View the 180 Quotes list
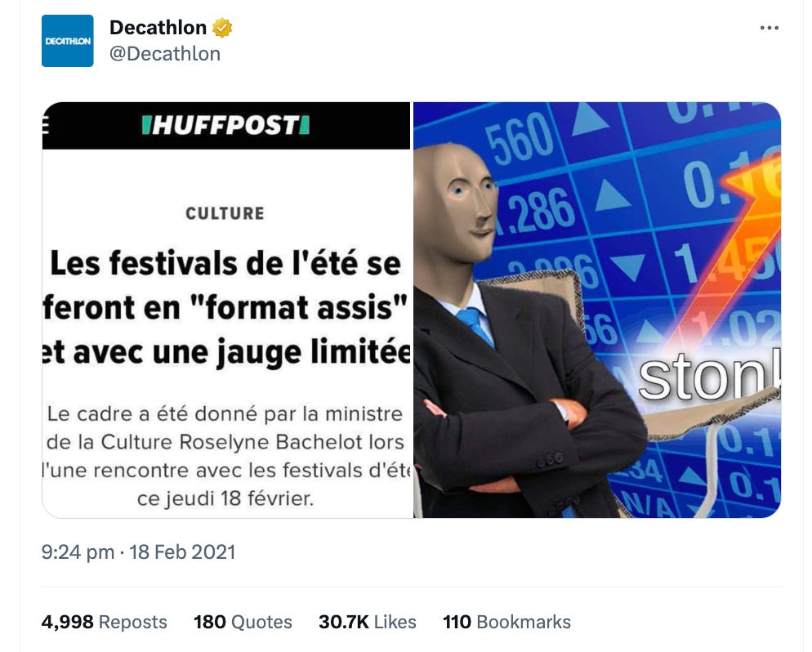The width and height of the screenshot is (812, 652). coord(243,622)
